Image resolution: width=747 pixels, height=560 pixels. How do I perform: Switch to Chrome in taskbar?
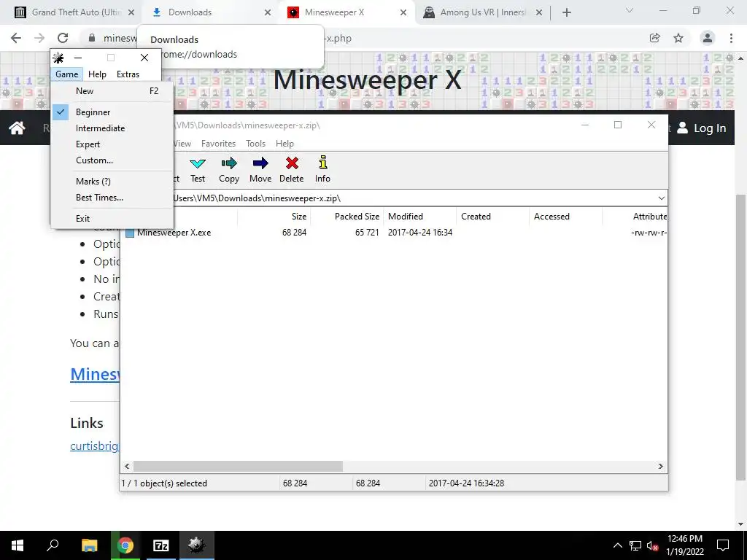pos(125,545)
